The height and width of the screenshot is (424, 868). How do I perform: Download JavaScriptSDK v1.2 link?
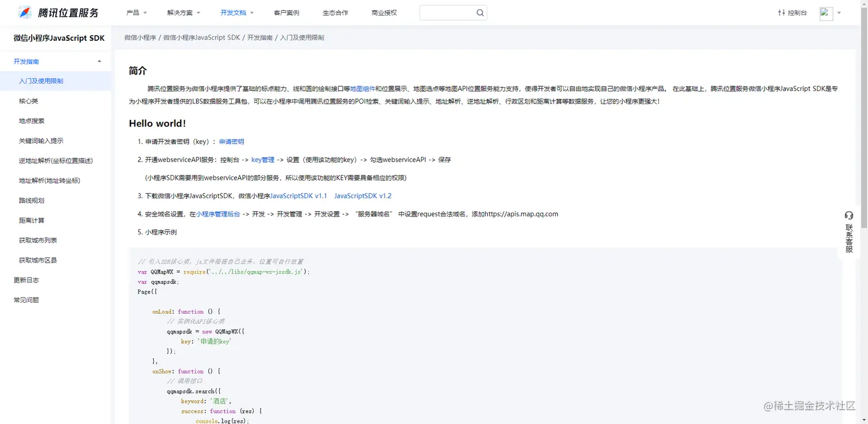coord(363,196)
